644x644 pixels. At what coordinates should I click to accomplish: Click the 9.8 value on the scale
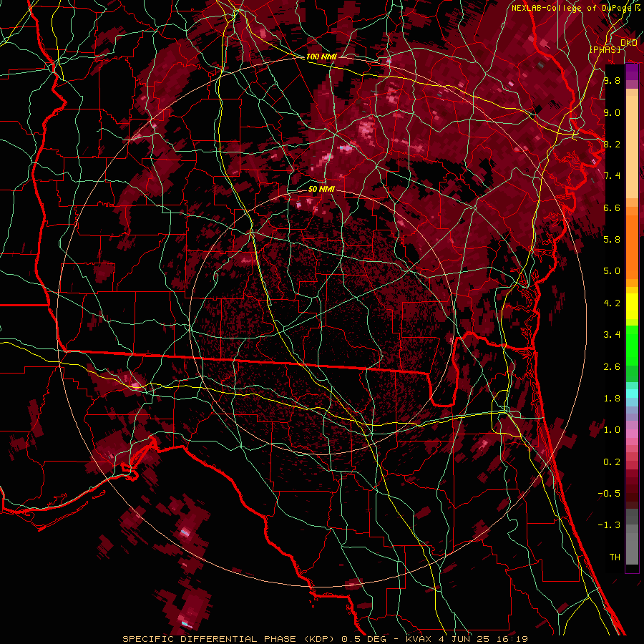coord(612,80)
